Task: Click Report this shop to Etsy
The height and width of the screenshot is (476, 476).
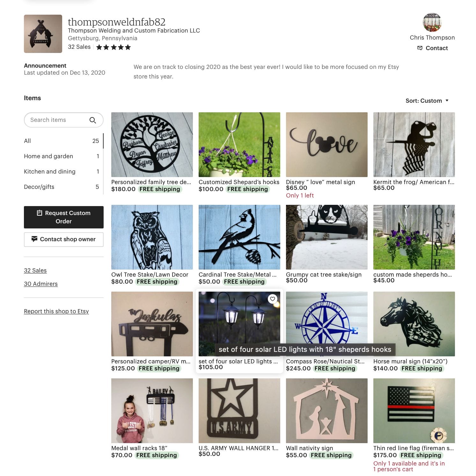Action: pos(56,311)
